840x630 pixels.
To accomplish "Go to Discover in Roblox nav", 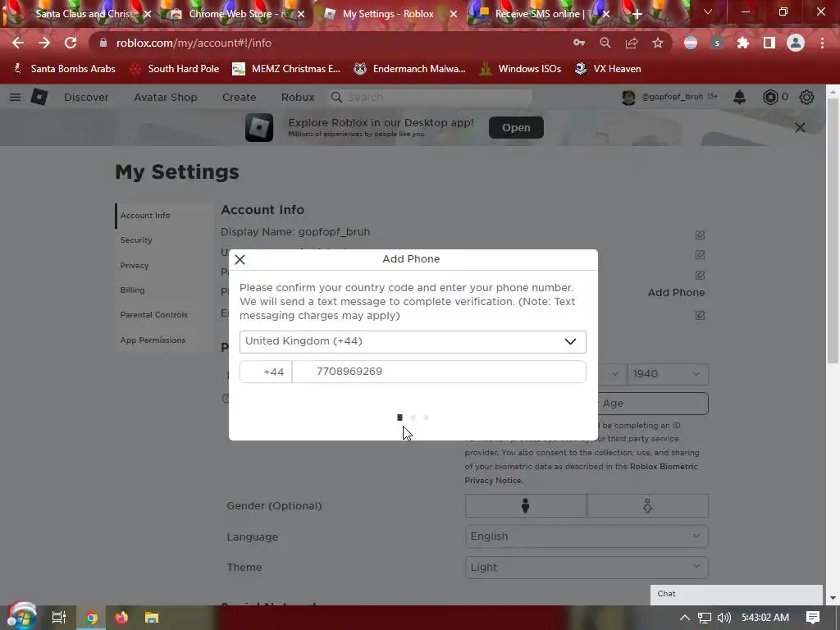I will click(x=86, y=97).
